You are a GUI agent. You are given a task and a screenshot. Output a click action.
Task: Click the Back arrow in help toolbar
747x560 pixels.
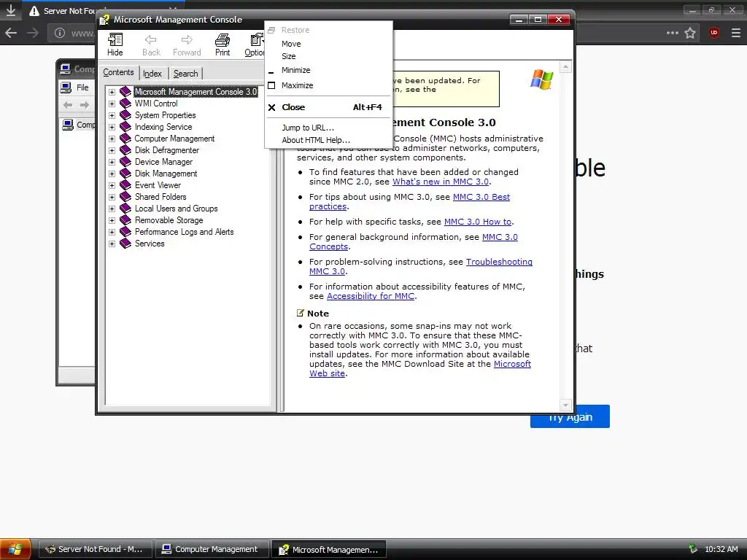pyautogui.click(x=151, y=44)
